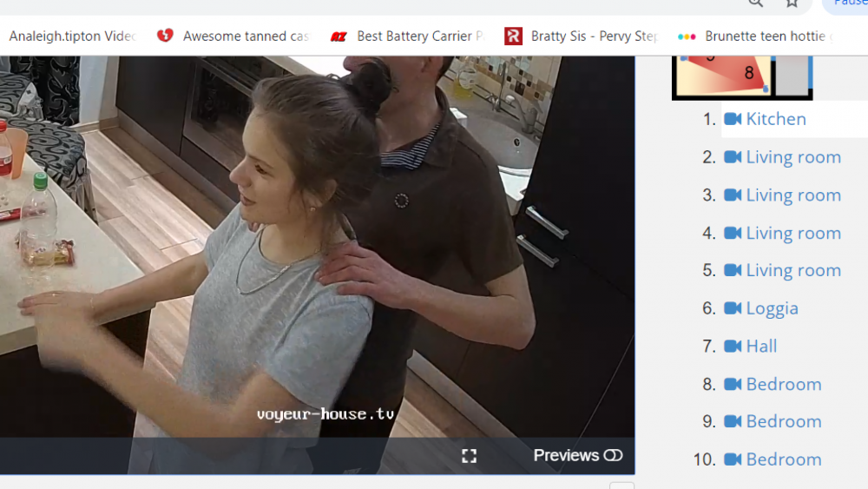Click the Kitchen camera icon
The image size is (868, 489).
(733, 119)
